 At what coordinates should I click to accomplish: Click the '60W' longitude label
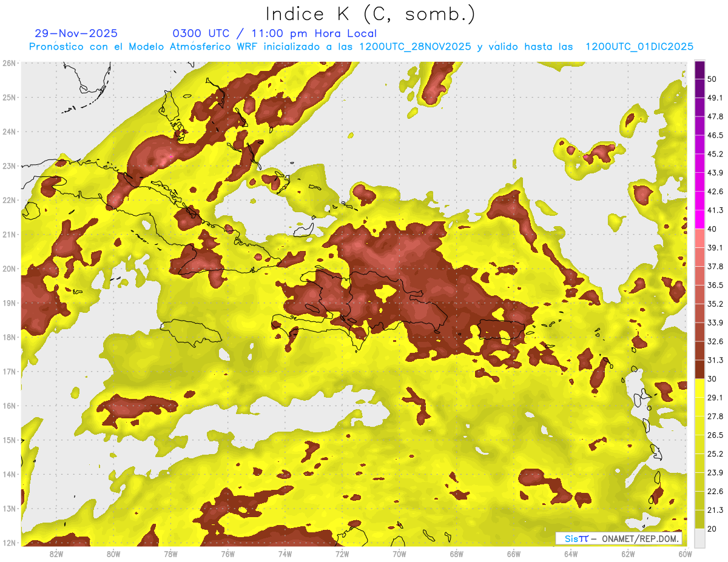[684, 554]
